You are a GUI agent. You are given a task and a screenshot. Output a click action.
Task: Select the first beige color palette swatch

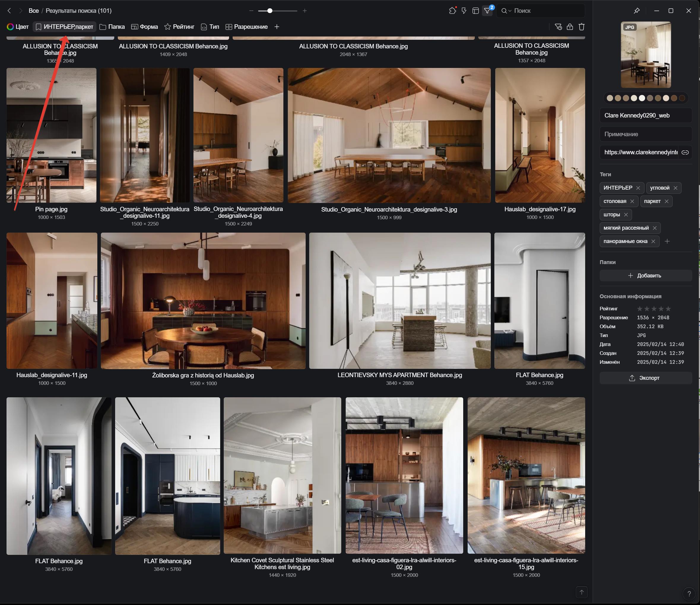tap(609, 98)
